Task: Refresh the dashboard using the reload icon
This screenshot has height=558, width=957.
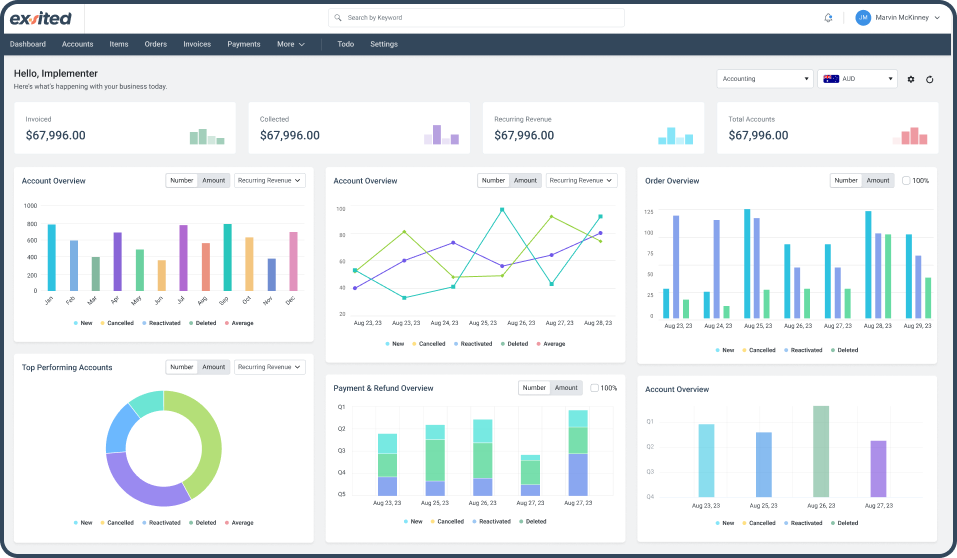Action: point(930,79)
